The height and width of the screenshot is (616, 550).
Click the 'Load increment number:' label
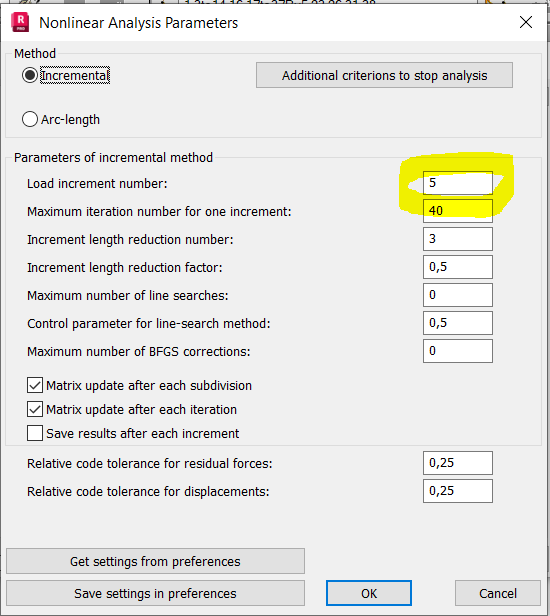pos(97,183)
